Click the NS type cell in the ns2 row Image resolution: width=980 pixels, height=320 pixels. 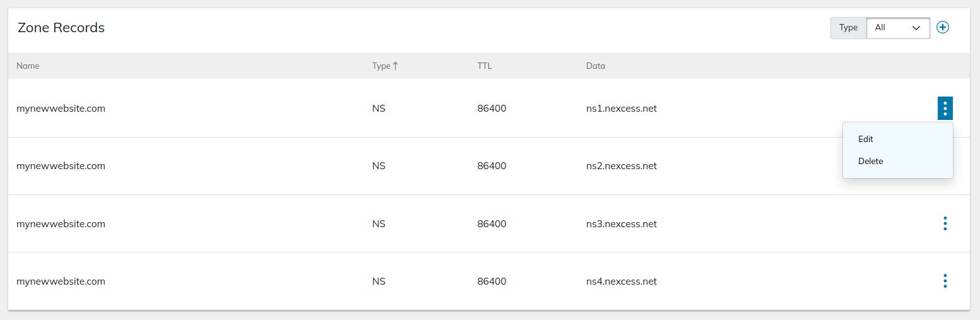(x=379, y=166)
